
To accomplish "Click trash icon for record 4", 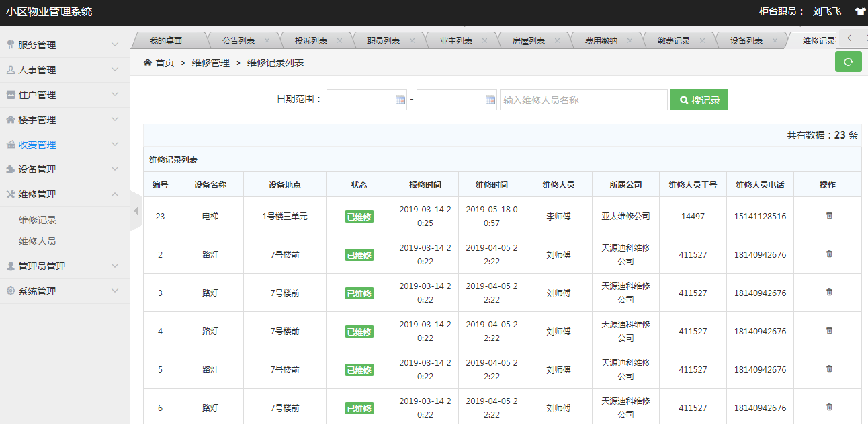I will (x=828, y=331).
